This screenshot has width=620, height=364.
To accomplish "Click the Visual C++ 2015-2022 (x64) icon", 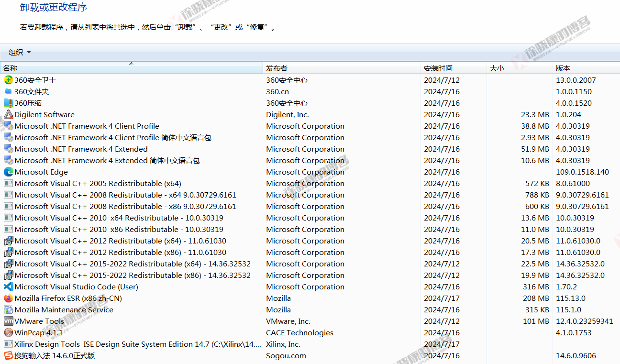I will click(8, 264).
